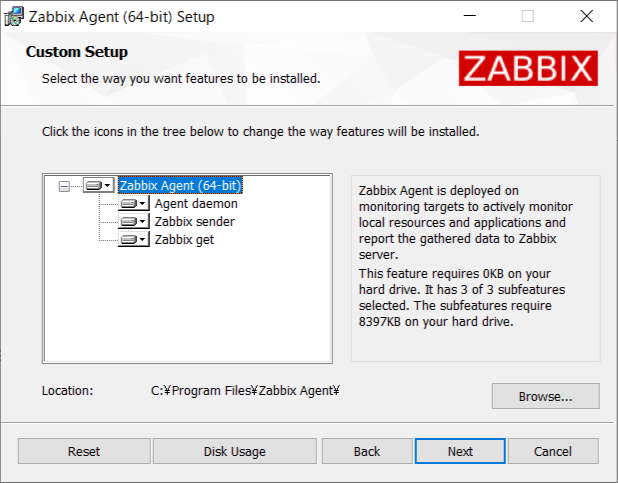The width and height of the screenshot is (618, 483).
Task: Click the Zabbix get feature drive icon
Action: click(x=128, y=240)
